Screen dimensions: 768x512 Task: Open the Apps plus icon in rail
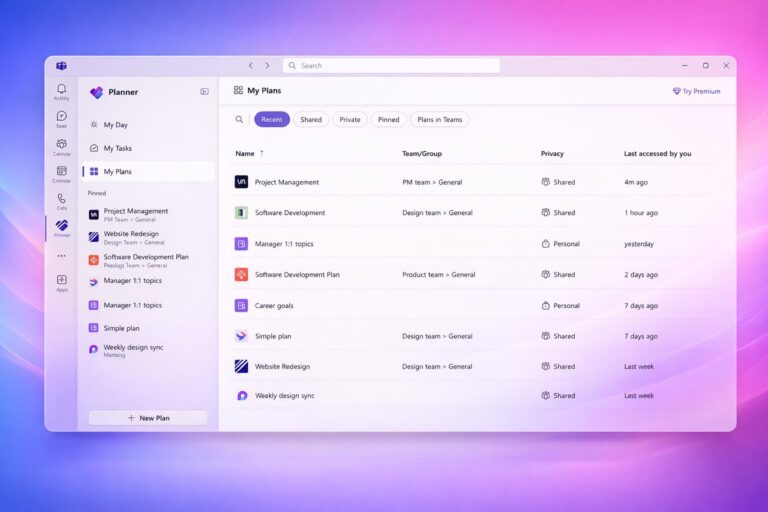tap(61, 280)
